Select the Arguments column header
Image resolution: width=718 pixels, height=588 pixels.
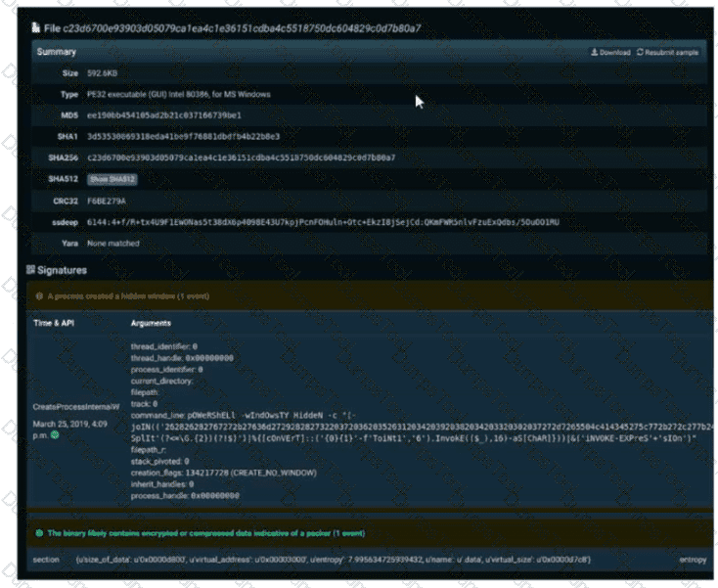point(152,322)
